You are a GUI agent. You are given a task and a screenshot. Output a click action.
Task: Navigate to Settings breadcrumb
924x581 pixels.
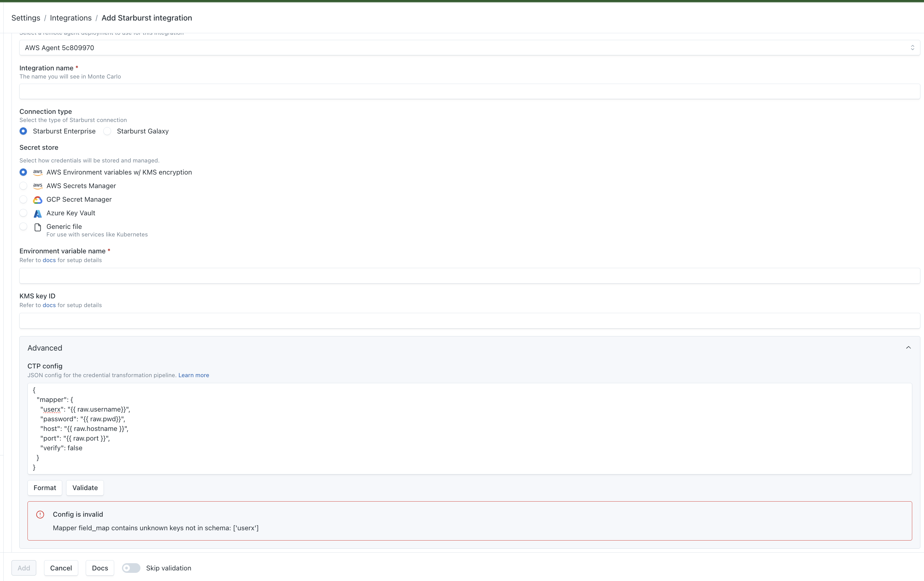pos(26,18)
